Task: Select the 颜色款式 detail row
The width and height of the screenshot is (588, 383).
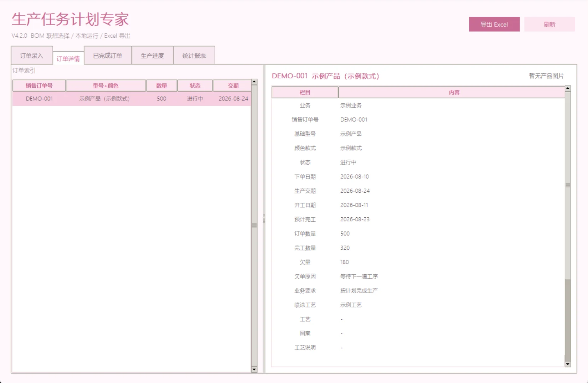Action: coord(418,148)
